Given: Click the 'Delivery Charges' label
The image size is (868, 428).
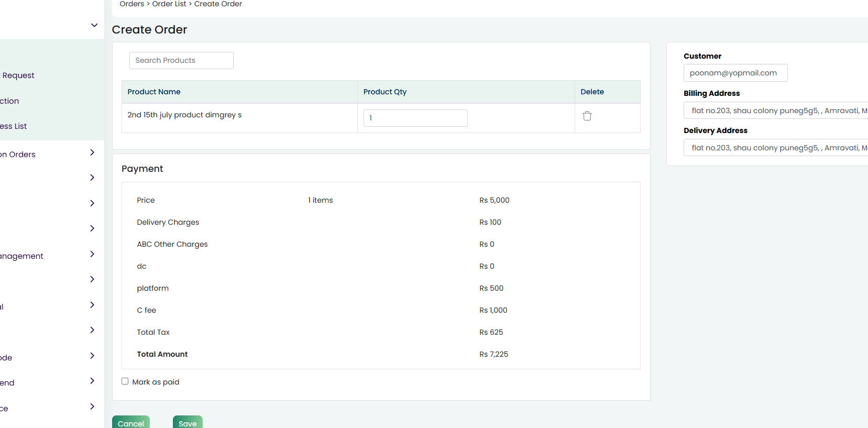Looking at the screenshot, I should [168, 222].
